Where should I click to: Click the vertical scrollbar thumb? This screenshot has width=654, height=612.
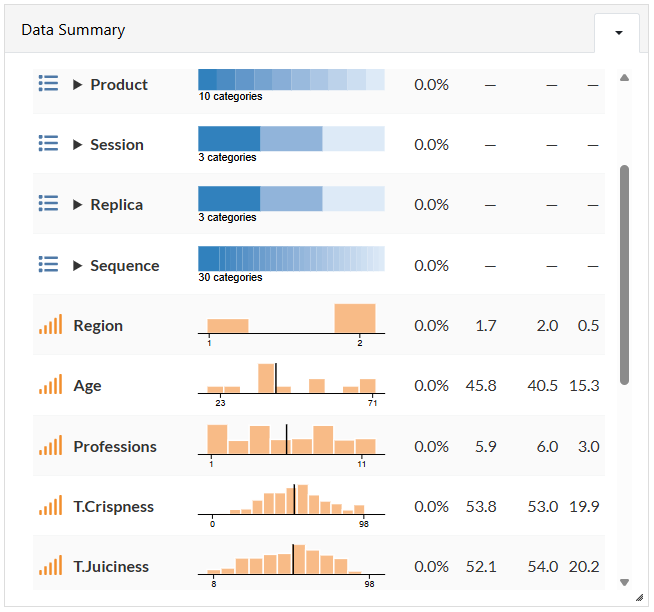click(624, 275)
